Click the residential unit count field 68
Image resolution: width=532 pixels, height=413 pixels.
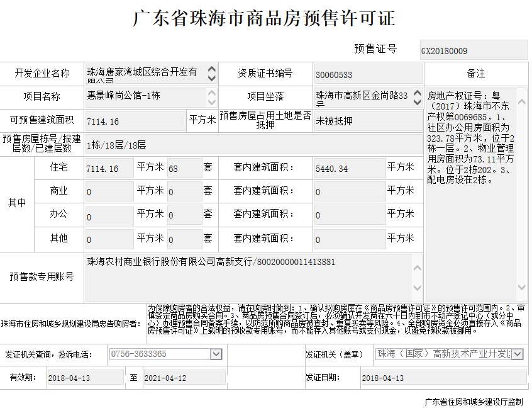pos(184,168)
